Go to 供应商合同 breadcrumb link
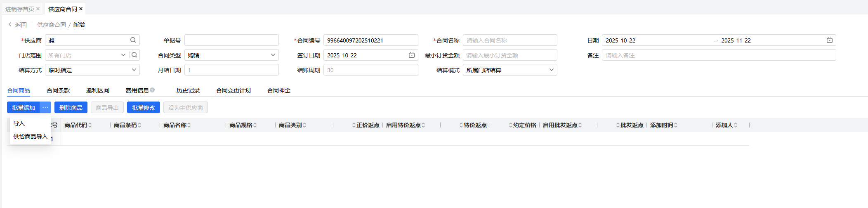This screenshot has width=868, height=208. coord(52,25)
